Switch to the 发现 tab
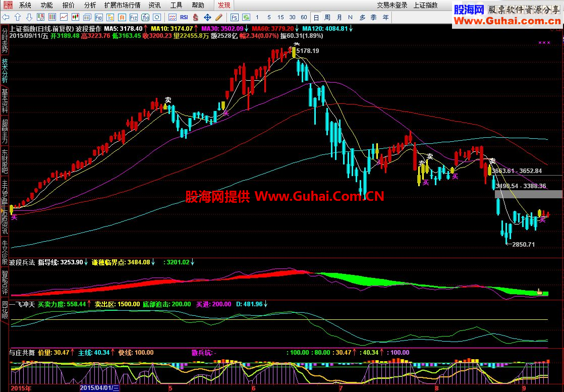The width and height of the screenshot is (564, 392). [x=223, y=5]
